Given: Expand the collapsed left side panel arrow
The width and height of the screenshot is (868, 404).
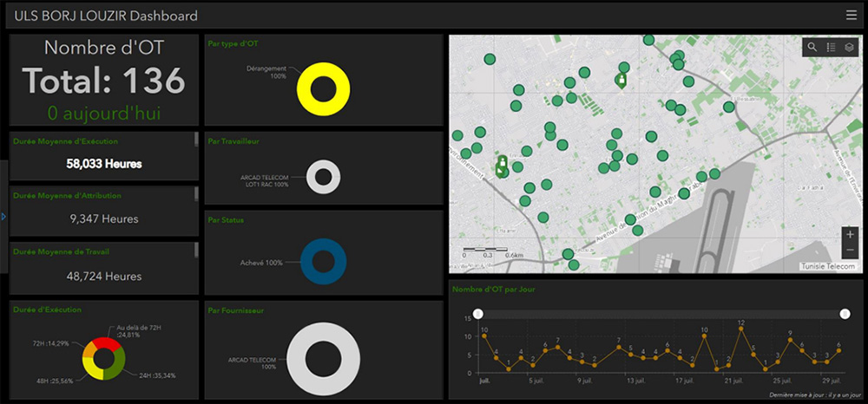Looking at the screenshot, I should (x=3, y=217).
